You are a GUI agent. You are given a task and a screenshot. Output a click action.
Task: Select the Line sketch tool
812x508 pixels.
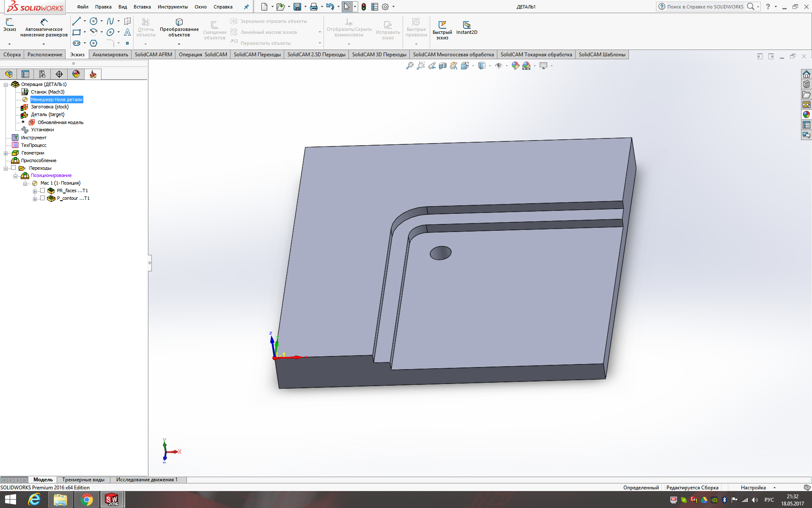pos(77,21)
